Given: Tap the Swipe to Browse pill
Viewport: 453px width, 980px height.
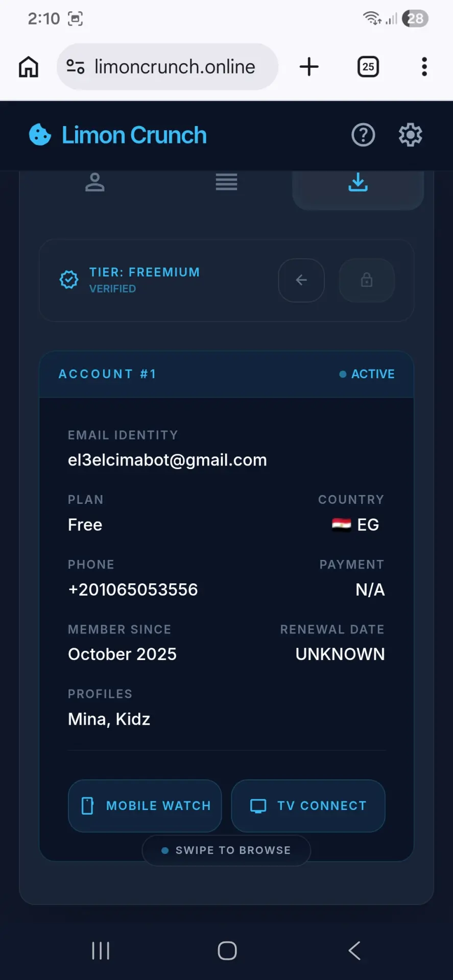Looking at the screenshot, I should (226, 850).
